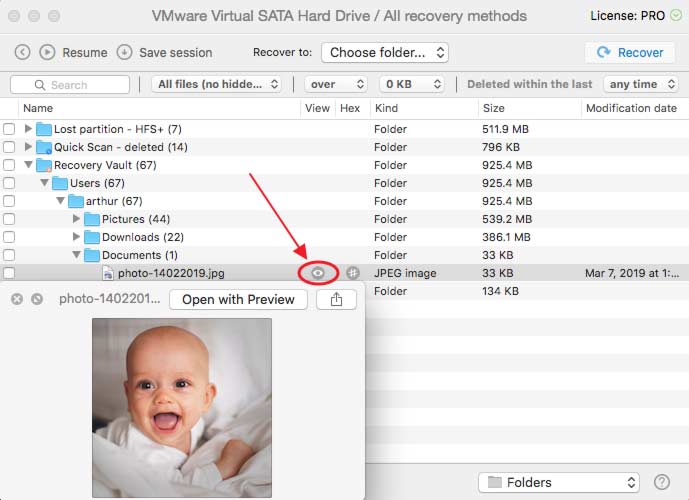Click the Downloads folder icon

91,237
